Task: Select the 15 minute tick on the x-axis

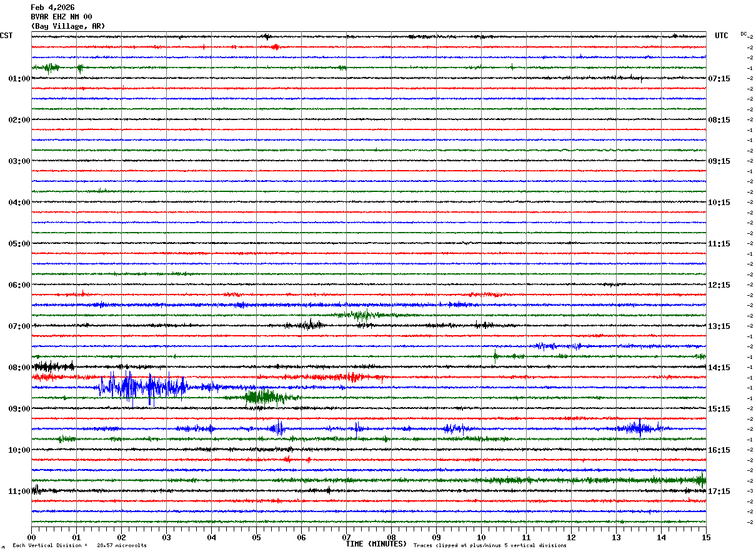Action: coord(705,537)
